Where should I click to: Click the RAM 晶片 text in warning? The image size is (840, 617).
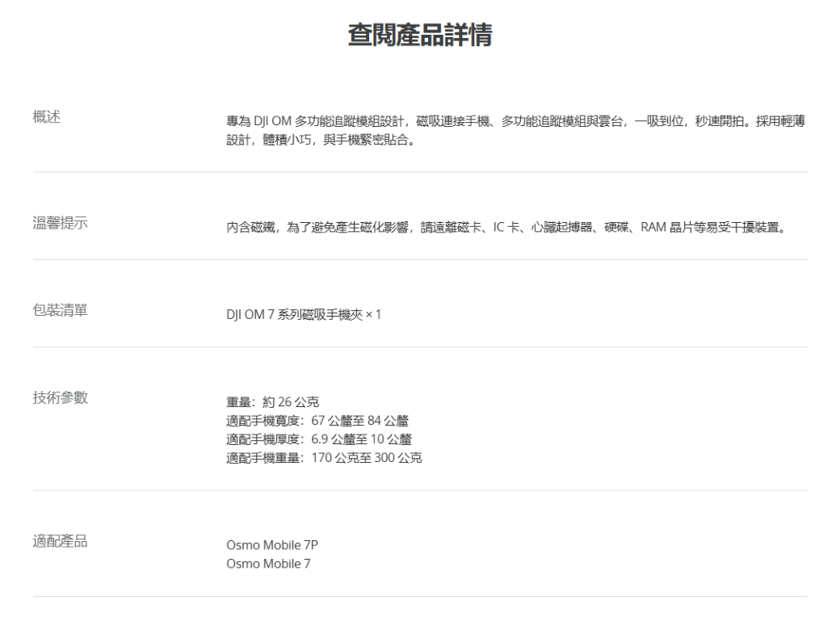(669, 227)
